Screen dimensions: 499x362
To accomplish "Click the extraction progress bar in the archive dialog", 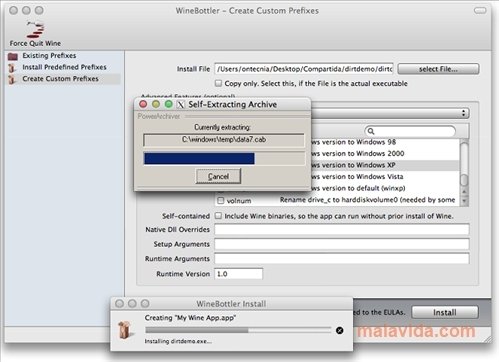I will [x=224, y=159].
